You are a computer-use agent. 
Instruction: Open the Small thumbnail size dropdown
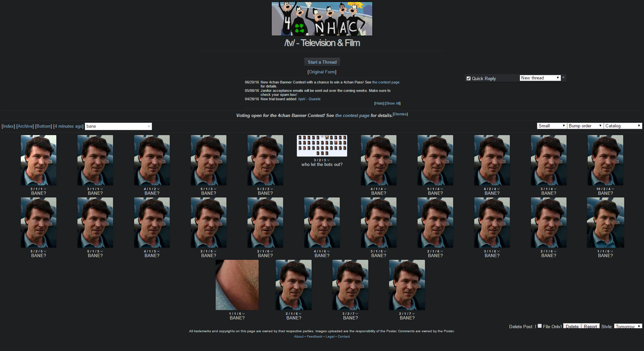coord(552,126)
